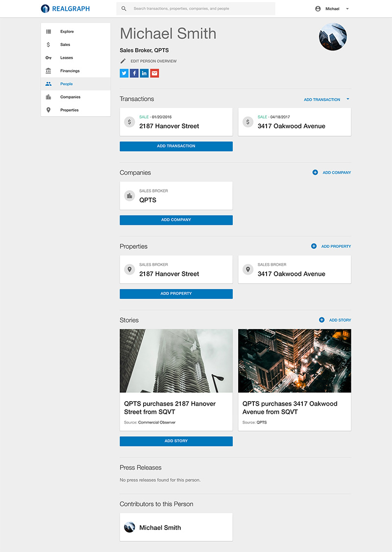
Task: Click the plus icon beside Add Company
Action: tap(315, 172)
